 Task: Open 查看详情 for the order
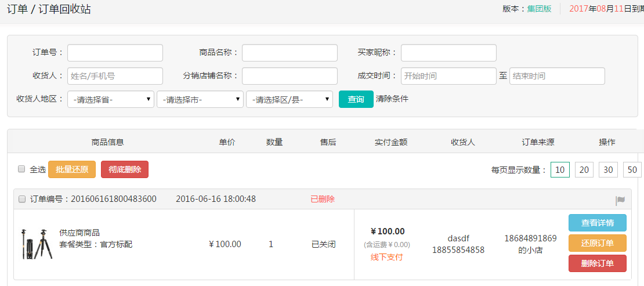598,223
